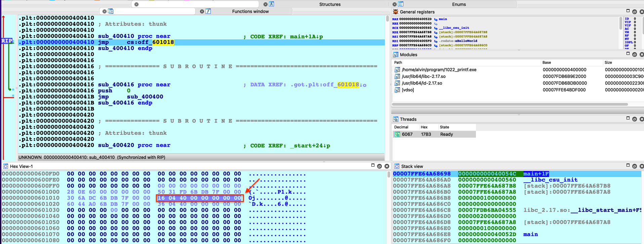Close the Enums tab
The height and width of the screenshot is (244, 644).
pos(395,4)
